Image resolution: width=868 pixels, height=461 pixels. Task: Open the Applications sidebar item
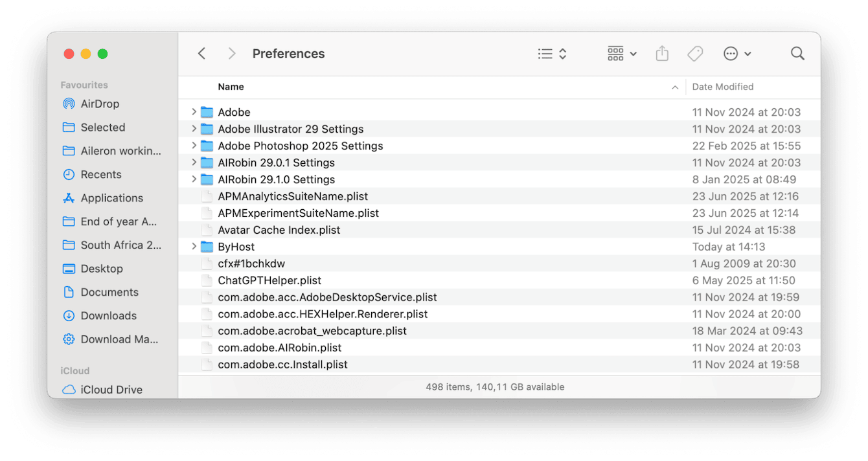click(111, 198)
